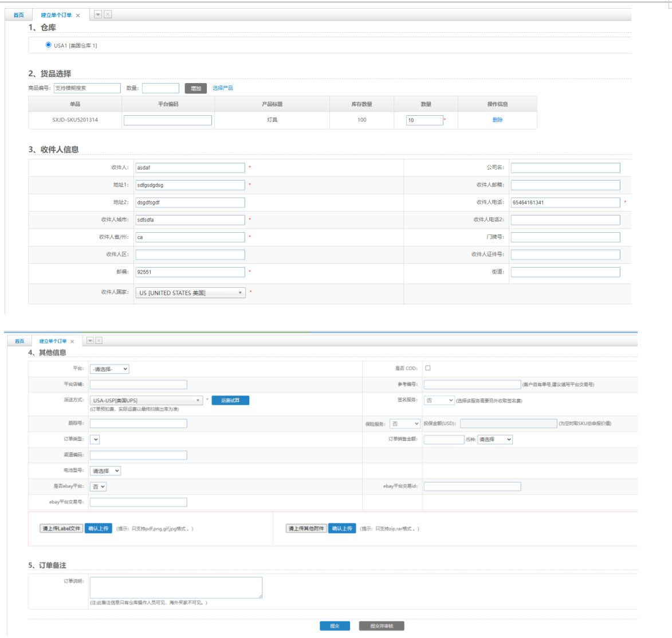Viewport: 672px width, 638px height.
Task: Expand the 币种 currency dropdown
Action: 495,440
